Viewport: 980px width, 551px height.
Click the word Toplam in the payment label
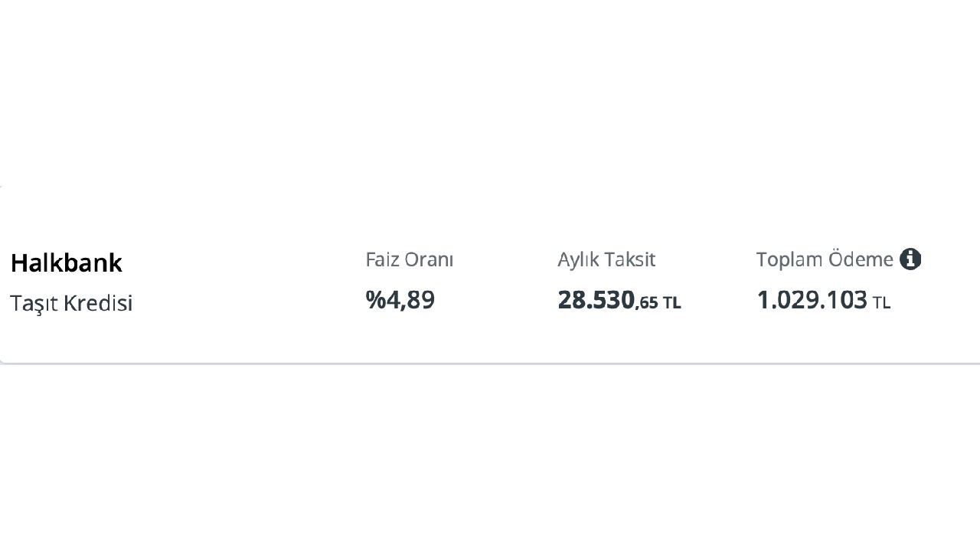pyautogui.click(x=789, y=260)
